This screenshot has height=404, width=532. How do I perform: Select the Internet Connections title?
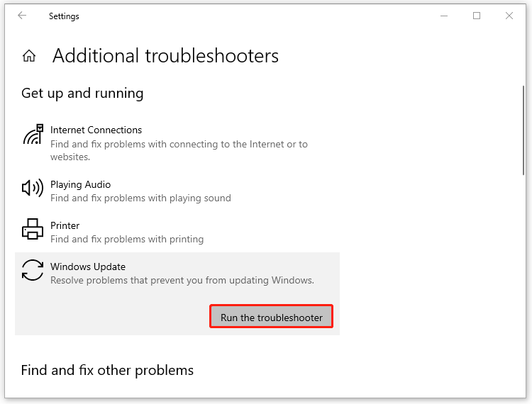[96, 130]
